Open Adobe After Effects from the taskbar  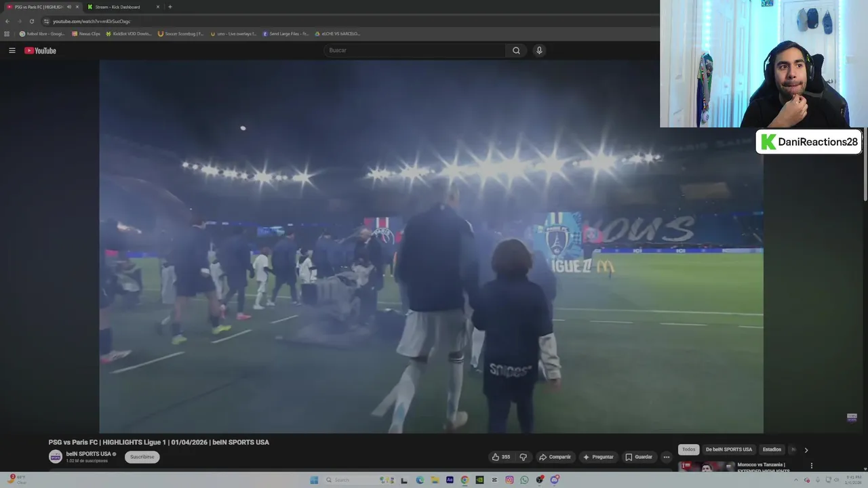tap(450, 480)
